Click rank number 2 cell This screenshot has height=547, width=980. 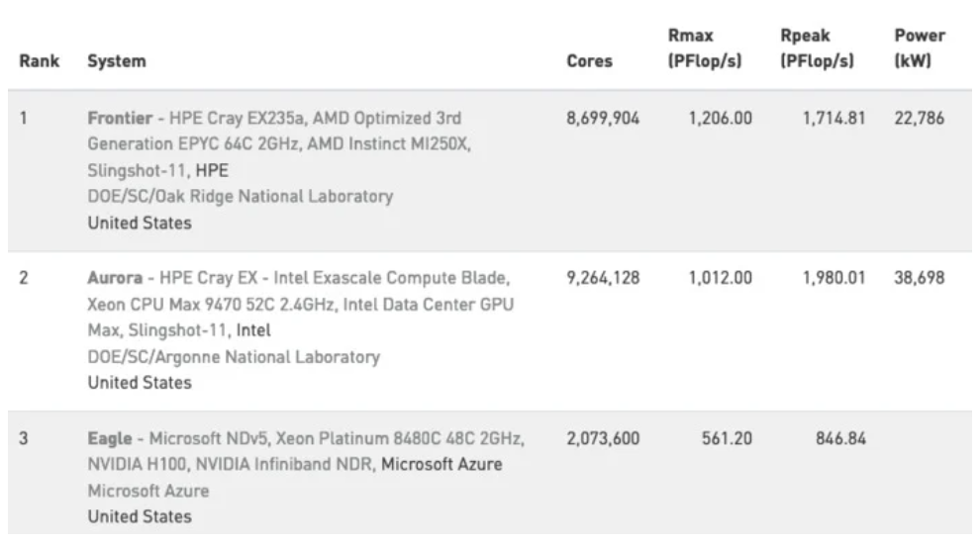pyautogui.click(x=24, y=279)
